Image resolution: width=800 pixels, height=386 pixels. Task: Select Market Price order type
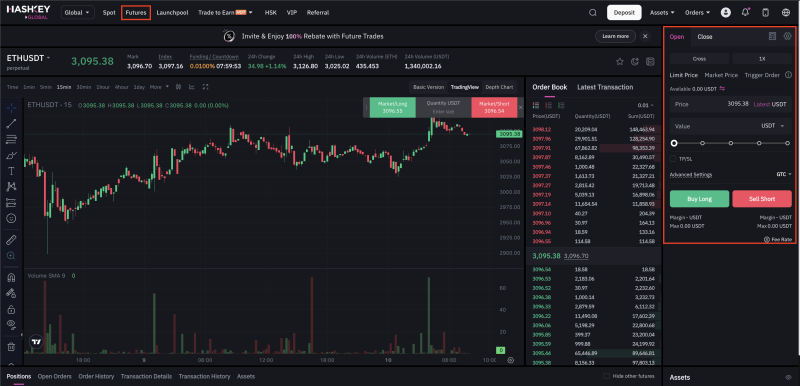point(721,75)
